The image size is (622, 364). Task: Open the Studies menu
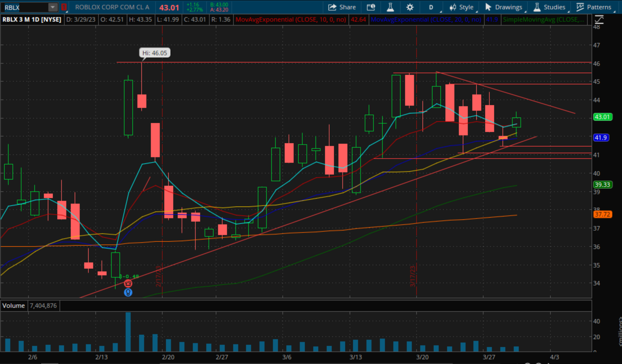tap(549, 7)
